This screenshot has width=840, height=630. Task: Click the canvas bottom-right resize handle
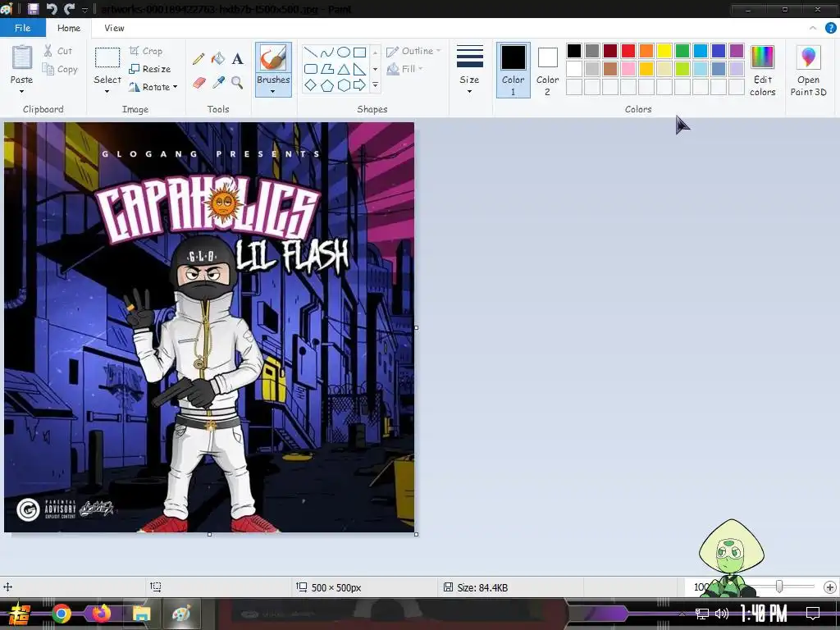point(416,534)
